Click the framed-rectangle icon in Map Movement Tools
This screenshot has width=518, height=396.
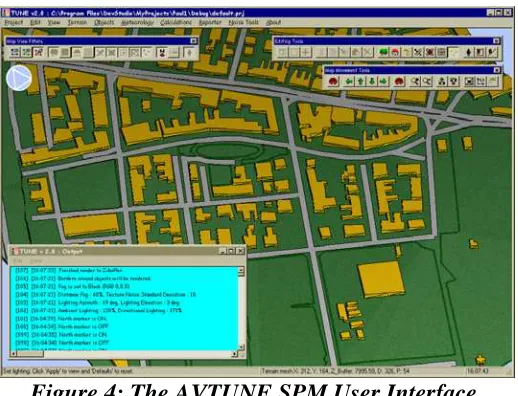coord(469,81)
